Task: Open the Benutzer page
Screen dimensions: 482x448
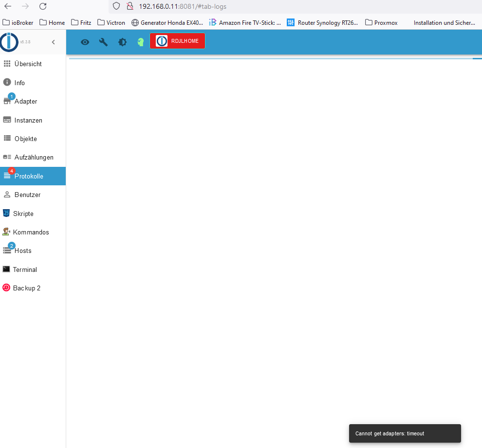Action: coord(33,195)
